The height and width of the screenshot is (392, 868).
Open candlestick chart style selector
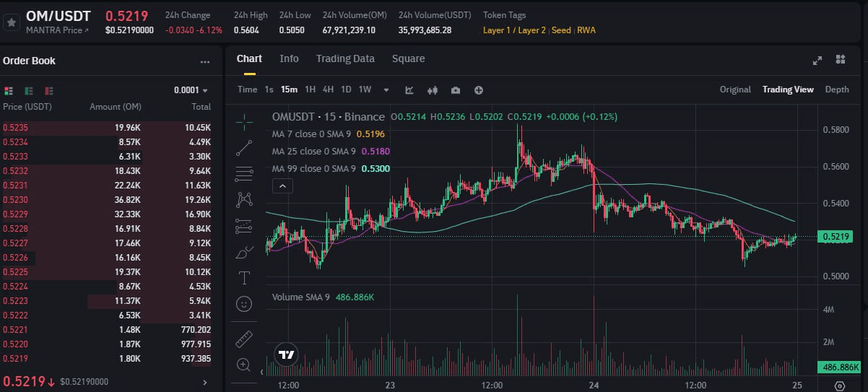(x=433, y=90)
